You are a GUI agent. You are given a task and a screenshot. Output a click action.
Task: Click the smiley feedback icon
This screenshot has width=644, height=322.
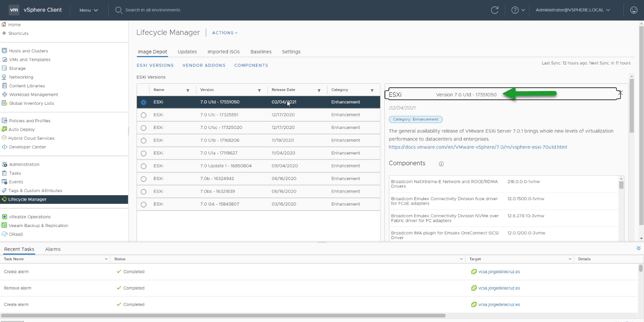[x=634, y=10]
